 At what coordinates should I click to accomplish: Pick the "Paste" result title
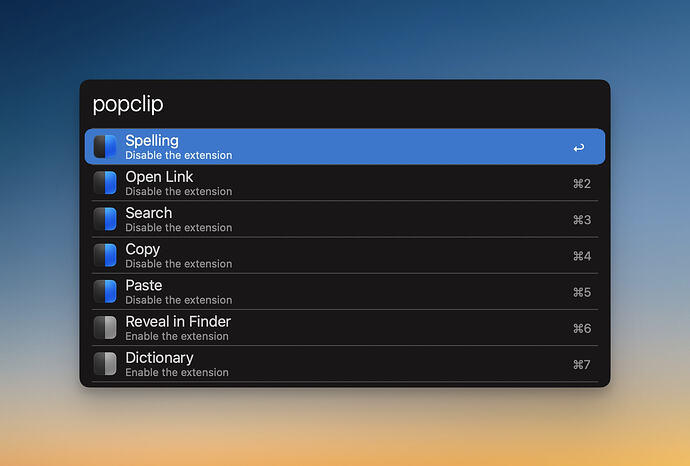click(143, 286)
